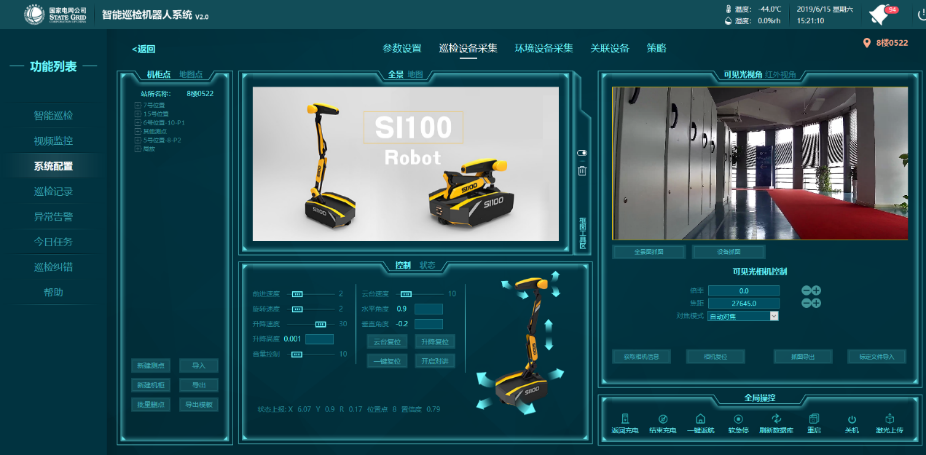Image resolution: width=926 pixels, height=455 pixels.
Task: Click the 导出模板 export template button
Action: pyautogui.click(x=198, y=405)
